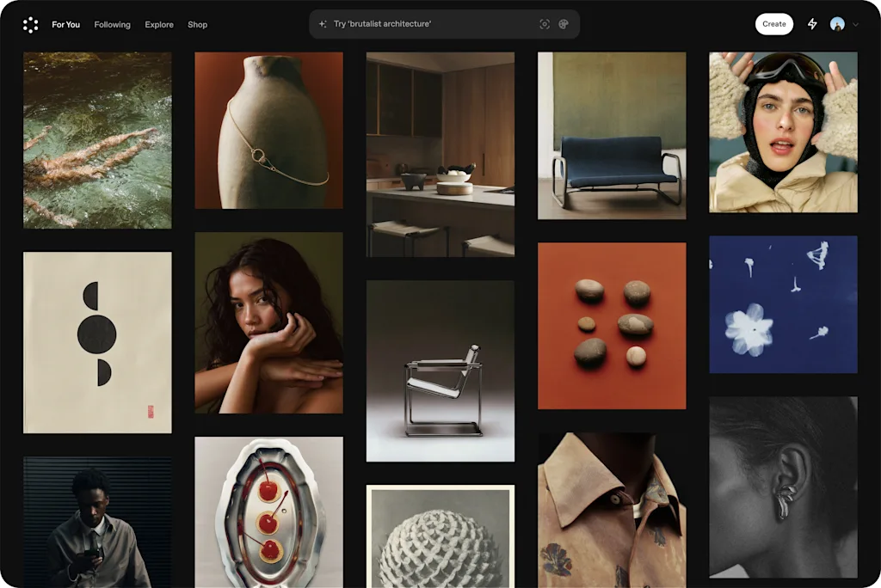
Task: Open visual search with the lens icon
Action: [545, 24]
